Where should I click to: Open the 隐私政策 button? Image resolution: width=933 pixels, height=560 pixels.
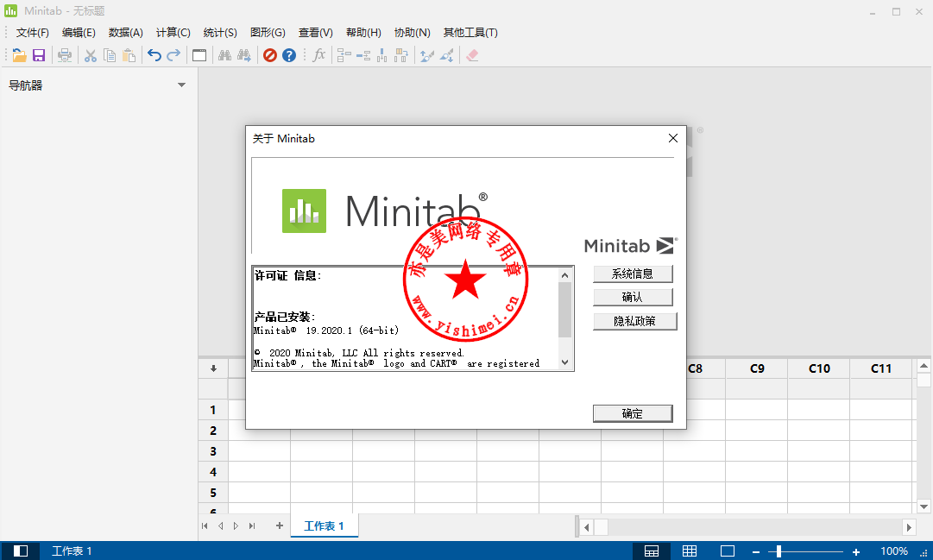coord(635,321)
